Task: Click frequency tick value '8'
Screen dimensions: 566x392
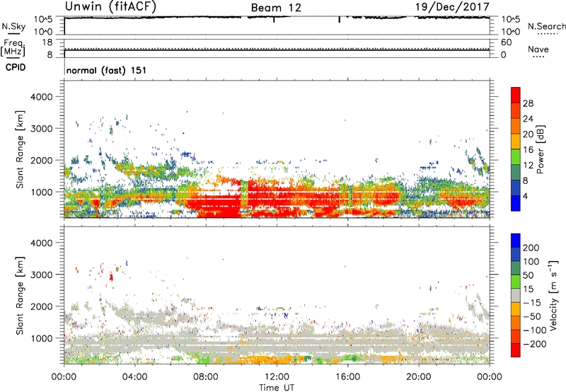Action: [50, 54]
